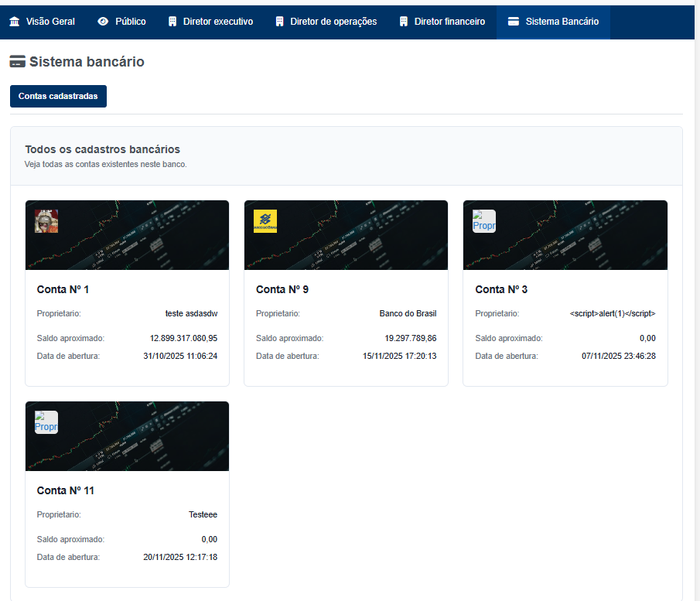Viewport: 700px width, 601px height.
Task: Click the bank icon beside Visão Geral
Action: coord(15,22)
